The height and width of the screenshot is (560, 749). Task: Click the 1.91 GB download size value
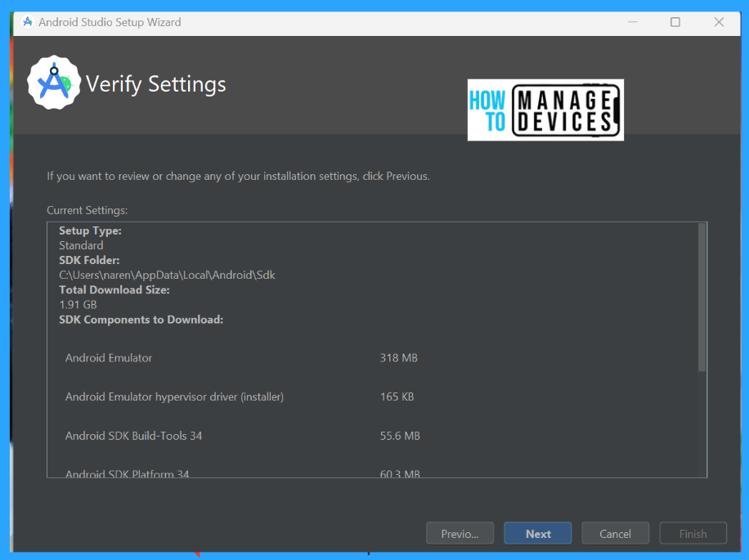coord(78,305)
